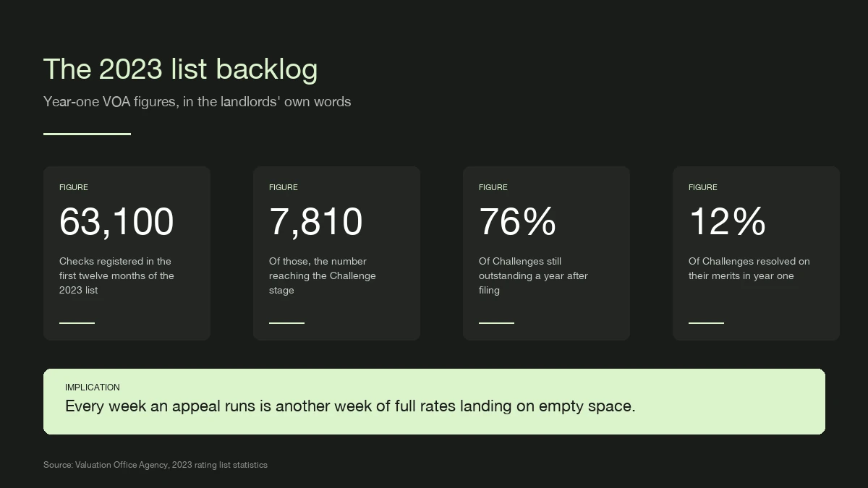The image size is (868, 488).
Task: Click the 'IMPLICATION' label text
Action: click(x=93, y=388)
